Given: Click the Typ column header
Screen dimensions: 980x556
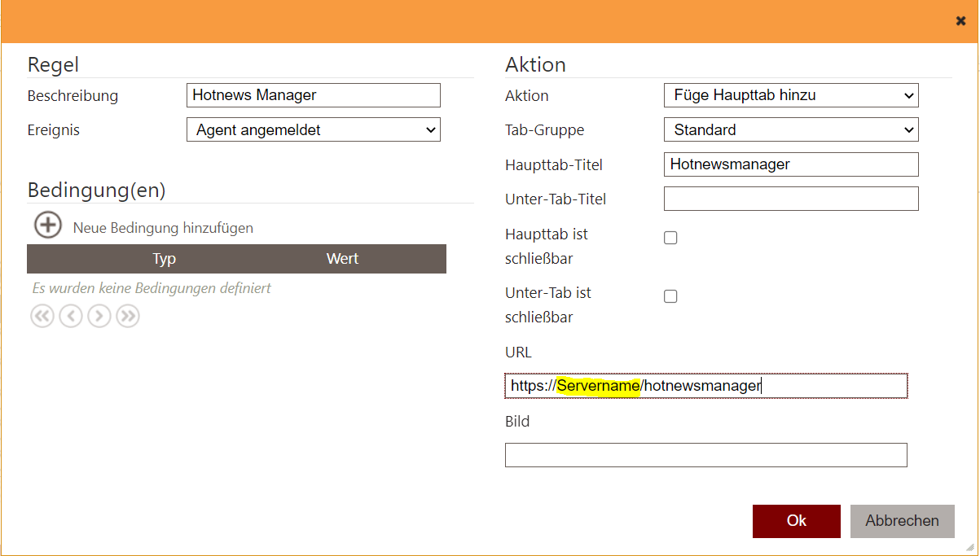Looking at the screenshot, I should 165,259.
